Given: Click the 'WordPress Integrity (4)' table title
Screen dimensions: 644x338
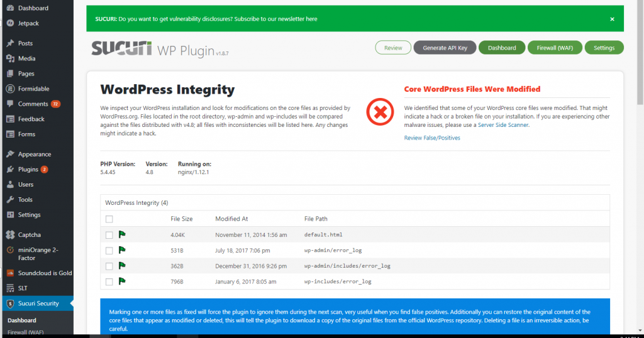Looking at the screenshot, I should (136, 203).
